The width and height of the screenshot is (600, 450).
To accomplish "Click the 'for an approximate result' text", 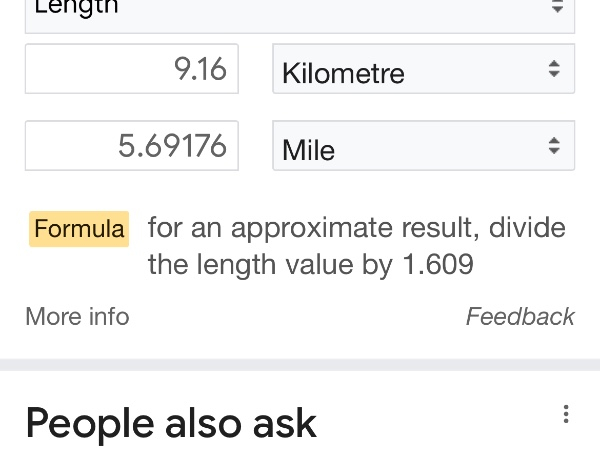I will click(300, 228).
